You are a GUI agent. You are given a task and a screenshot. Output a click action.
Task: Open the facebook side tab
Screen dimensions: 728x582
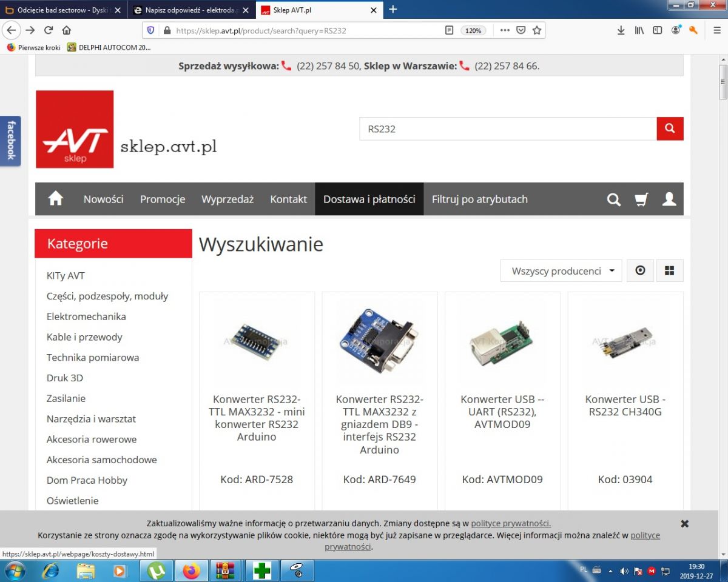point(10,141)
